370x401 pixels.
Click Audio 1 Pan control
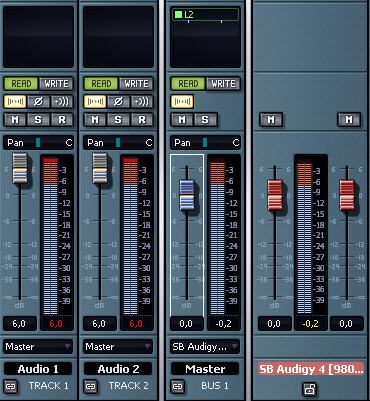pos(38,143)
